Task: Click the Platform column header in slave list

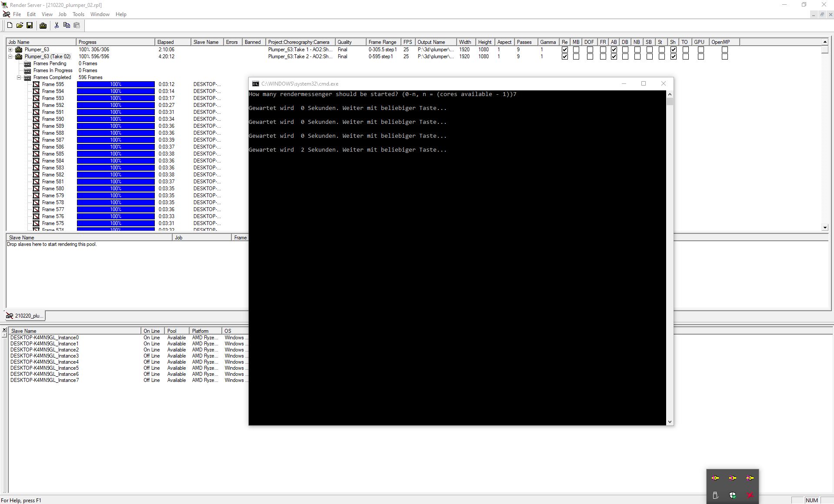Action: point(205,331)
